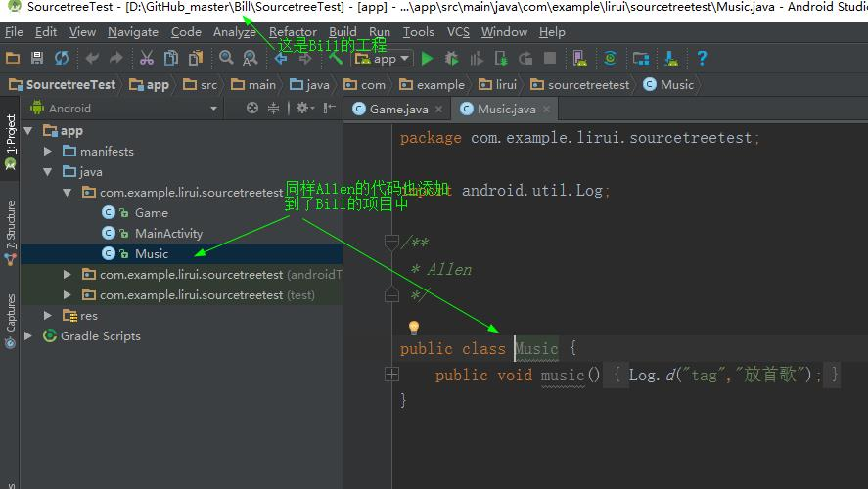The image size is (868, 489).
Task: Click the Rerun toolbar icon
Action: pyautogui.click(x=525, y=58)
